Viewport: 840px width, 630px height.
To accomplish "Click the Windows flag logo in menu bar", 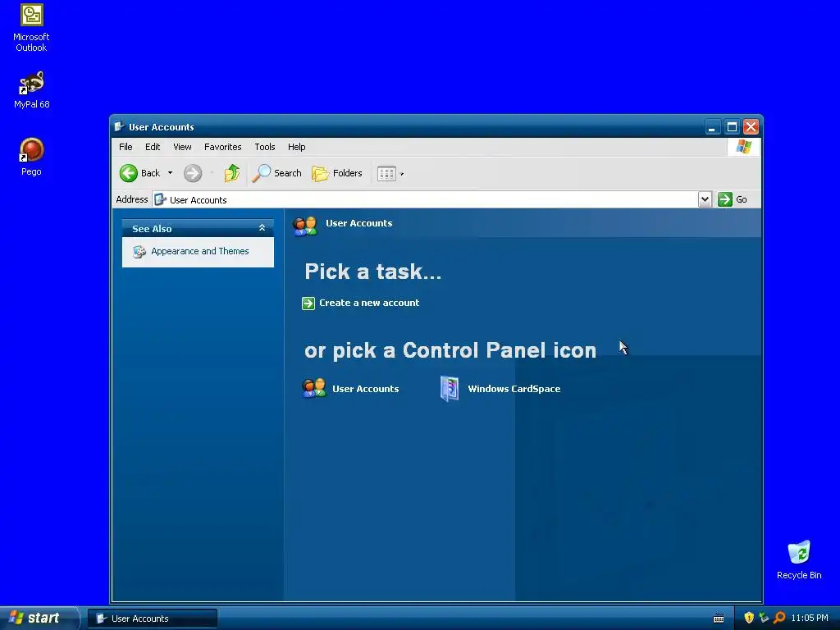I will click(x=743, y=147).
